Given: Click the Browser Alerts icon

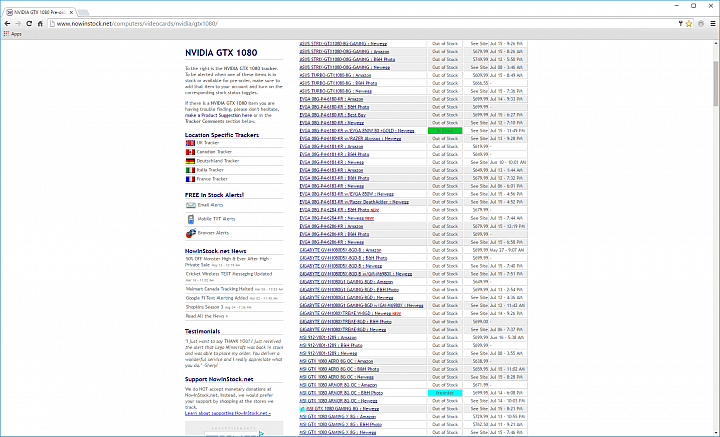Looking at the screenshot, I should (x=191, y=233).
